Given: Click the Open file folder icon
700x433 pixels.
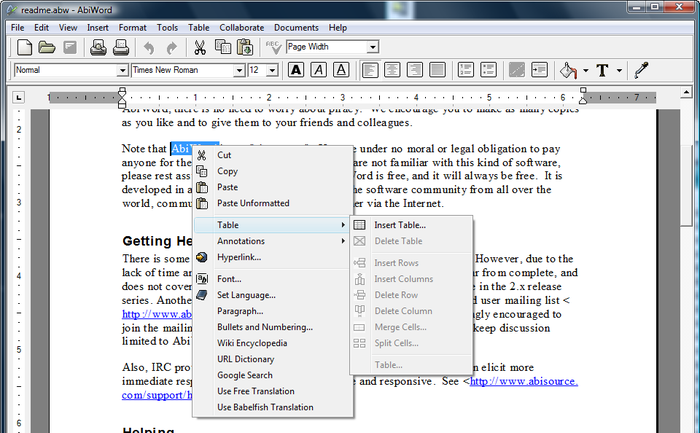Looking at the screenshot, I should point(46,47).
